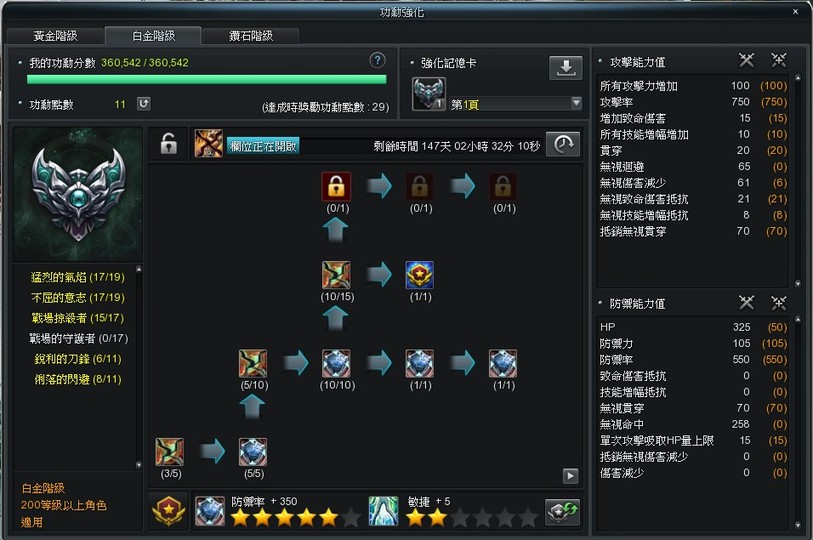Select the skill node labeled (3/5)
Viewport: 813px width, 540px height.
pyautogui.click(x=170, y=452)
